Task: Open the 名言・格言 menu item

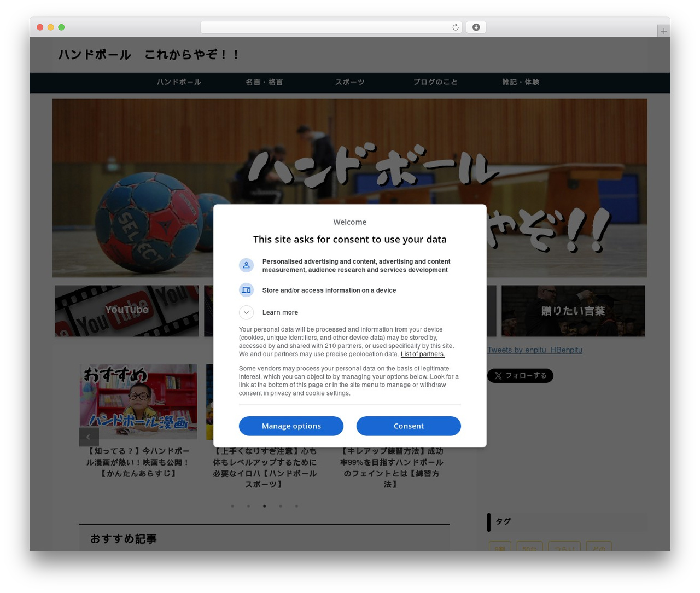Action: [x=264, y=82]
